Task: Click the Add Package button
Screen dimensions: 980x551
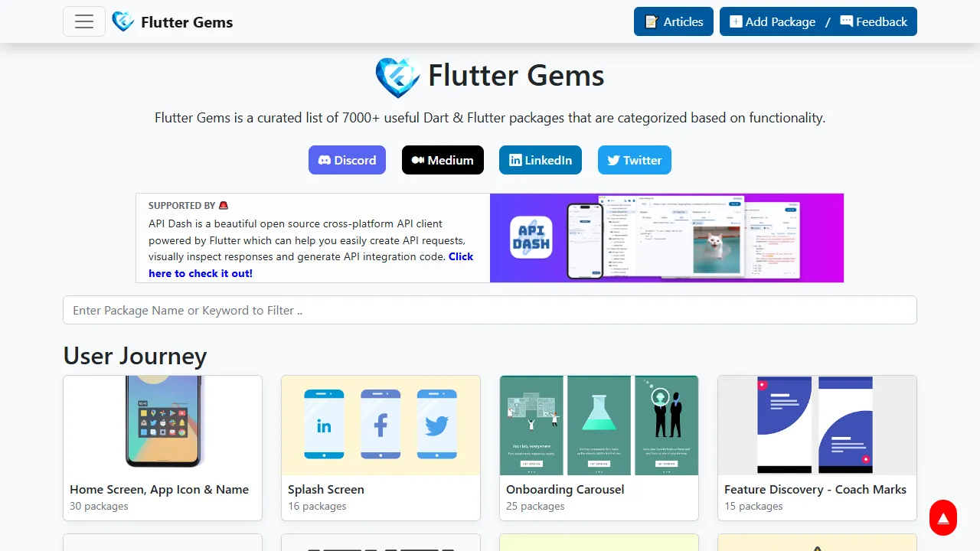Action: pos(772,21)
